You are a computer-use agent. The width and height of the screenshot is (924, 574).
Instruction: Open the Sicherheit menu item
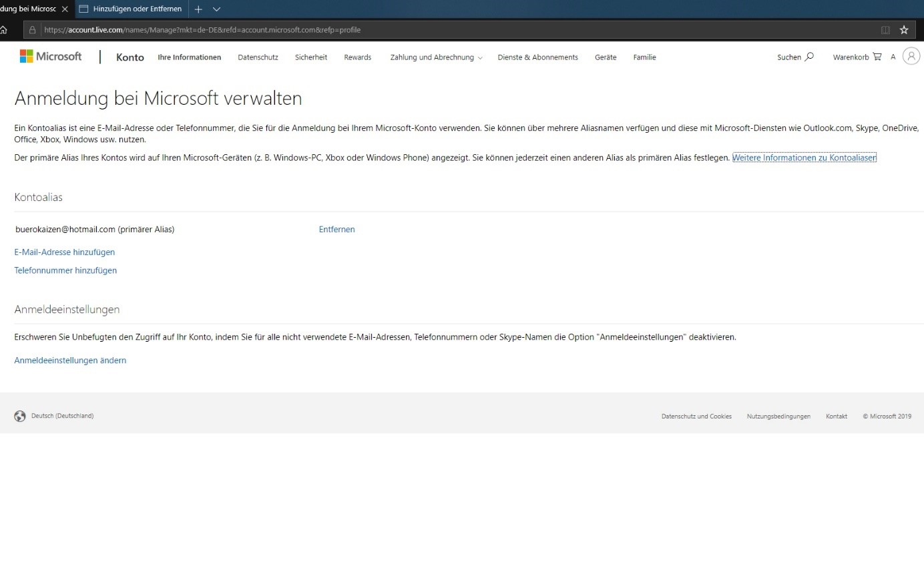pyautogui.click(x=311, y=57)
